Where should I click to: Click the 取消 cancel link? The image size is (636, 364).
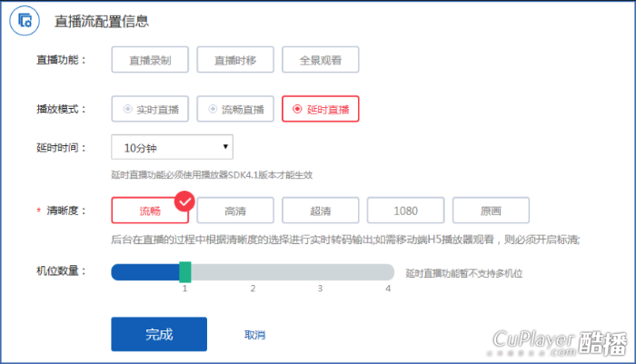[x=254, y=335]
